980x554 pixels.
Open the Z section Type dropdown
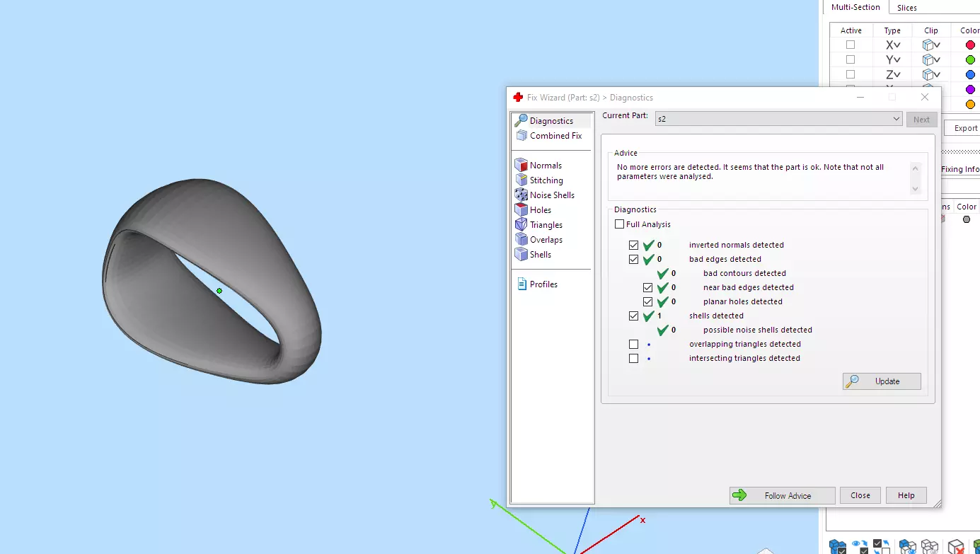pos(893,74)
